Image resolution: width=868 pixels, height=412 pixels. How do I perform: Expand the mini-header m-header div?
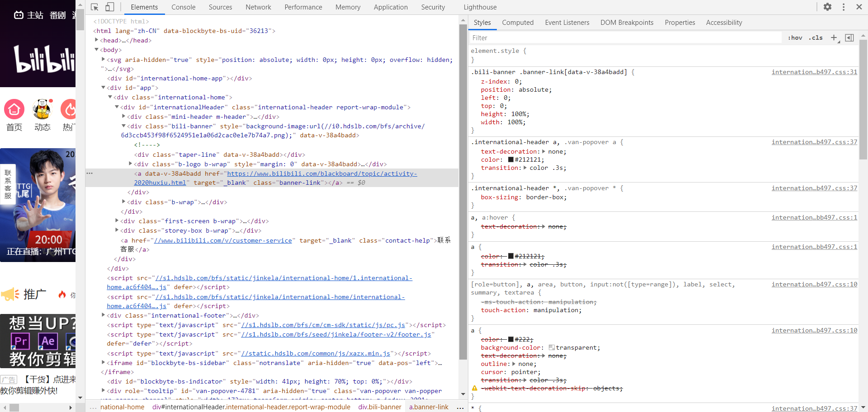[x=123, y=117]
